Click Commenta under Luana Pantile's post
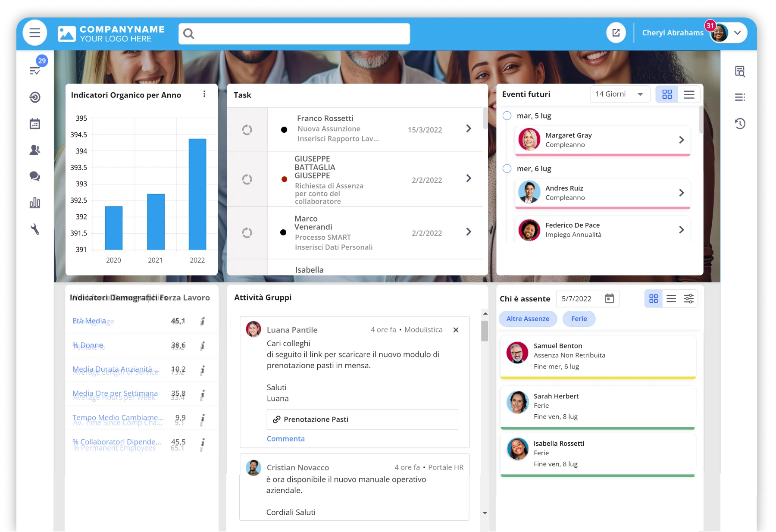Screen dimensions: 776x532 coord(285,438)
